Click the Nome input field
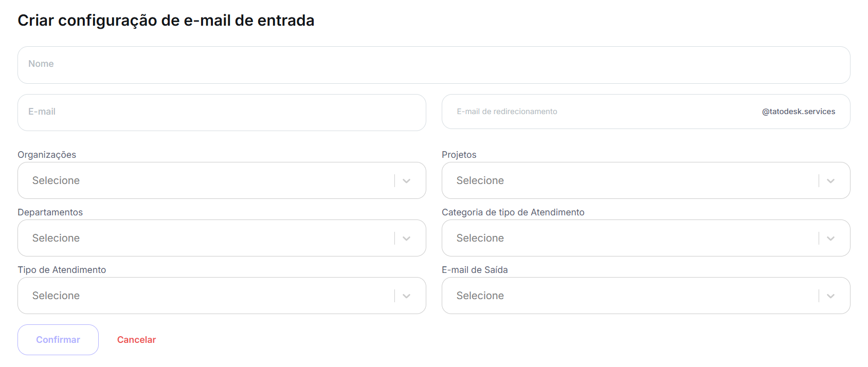 point(433,65)
